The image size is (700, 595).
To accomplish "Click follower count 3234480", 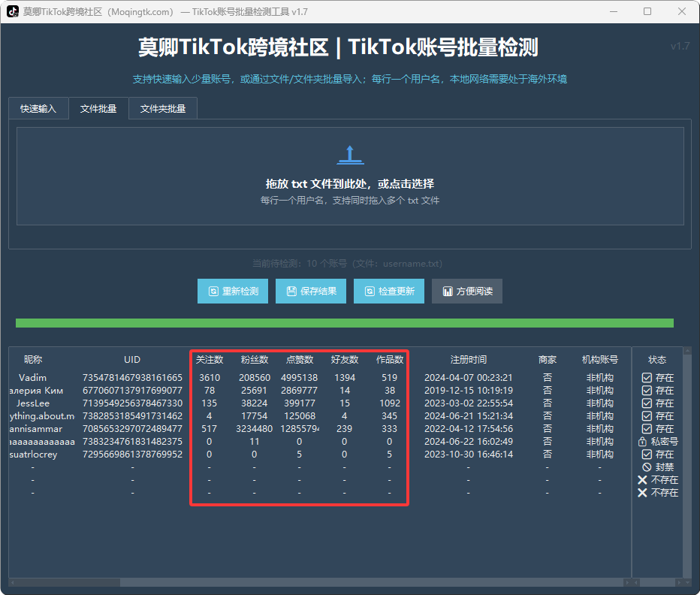I will tap(255, 429).
